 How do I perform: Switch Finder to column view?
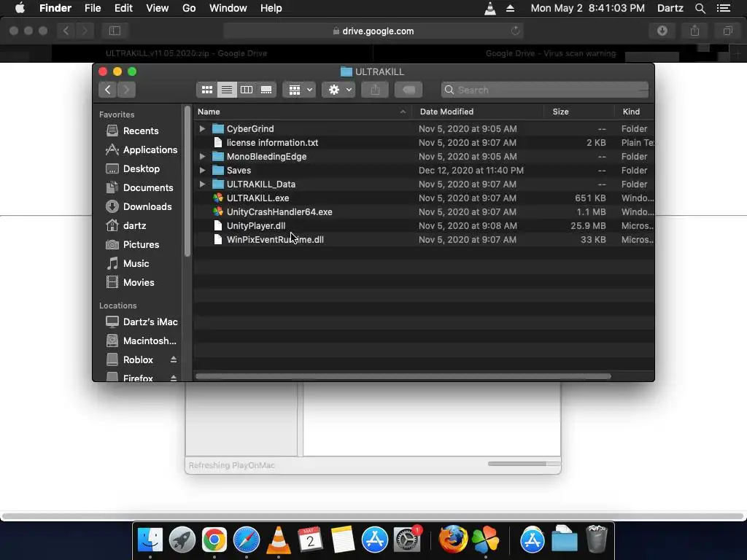(247, 90)
